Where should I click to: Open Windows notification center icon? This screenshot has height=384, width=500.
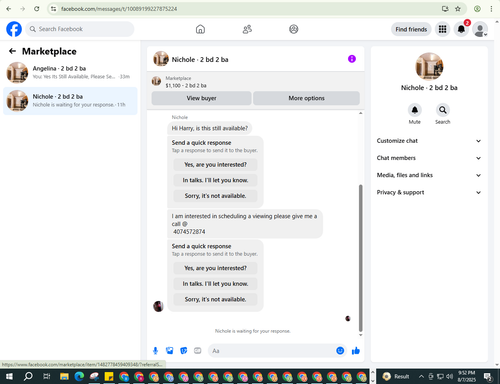point(488,377)
